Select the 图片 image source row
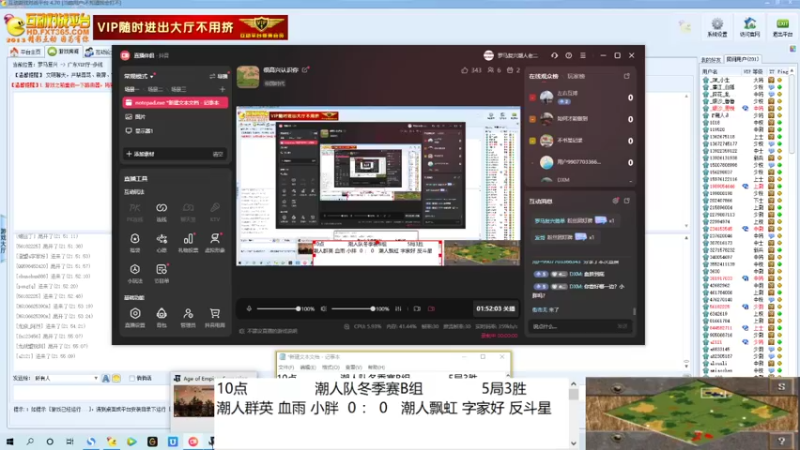 click(175, 117)
